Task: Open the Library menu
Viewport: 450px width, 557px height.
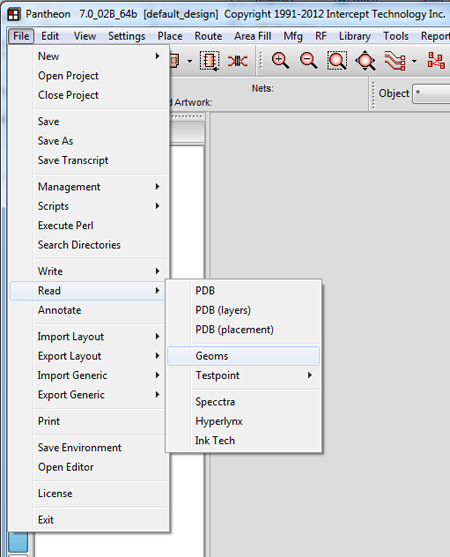Action: click(x=354, y=36)
